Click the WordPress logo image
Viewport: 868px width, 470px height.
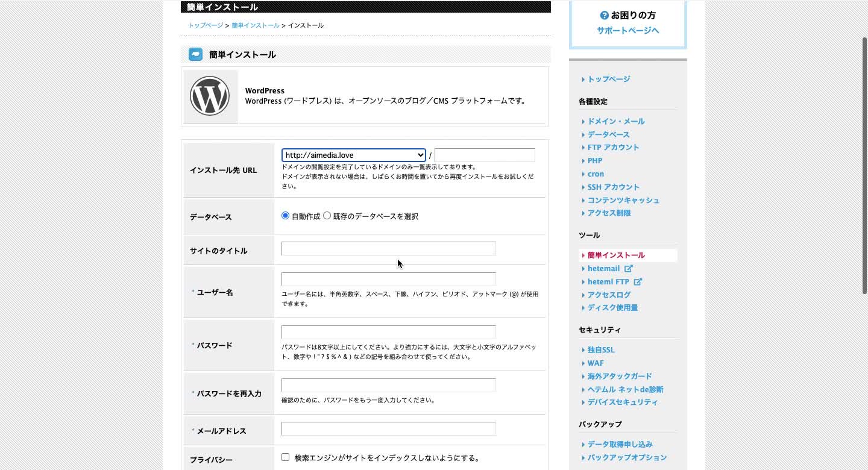pos(210,96)
